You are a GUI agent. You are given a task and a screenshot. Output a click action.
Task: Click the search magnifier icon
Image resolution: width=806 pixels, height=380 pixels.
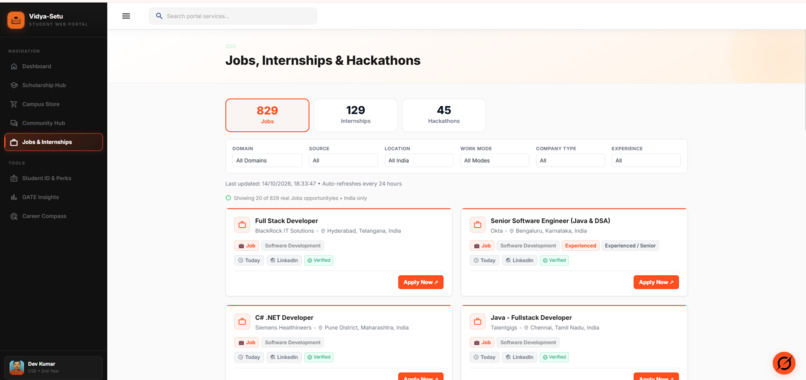[159, 16]
